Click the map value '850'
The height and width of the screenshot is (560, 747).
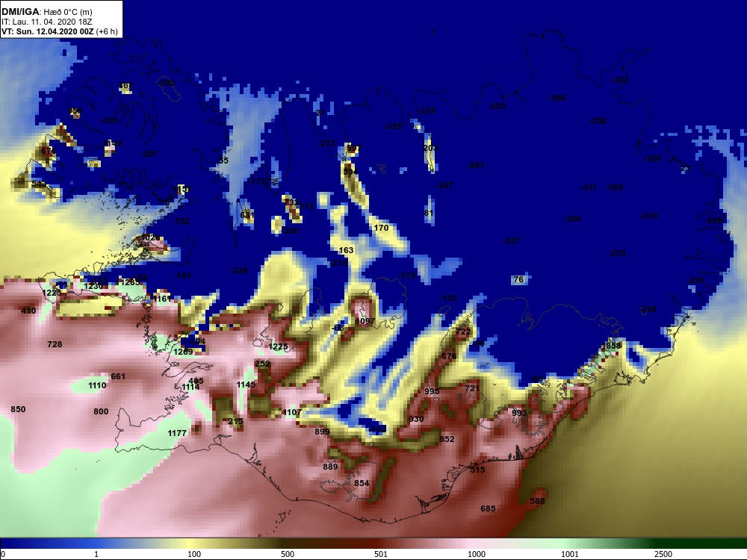pyautogui.click(x=18, y=409)
